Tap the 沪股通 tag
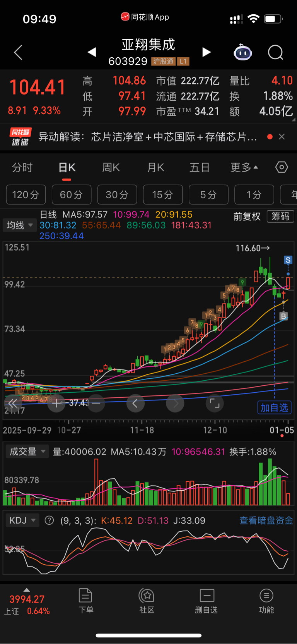The height and width of the screenshot is (644, 297). [x=163, y=61]
